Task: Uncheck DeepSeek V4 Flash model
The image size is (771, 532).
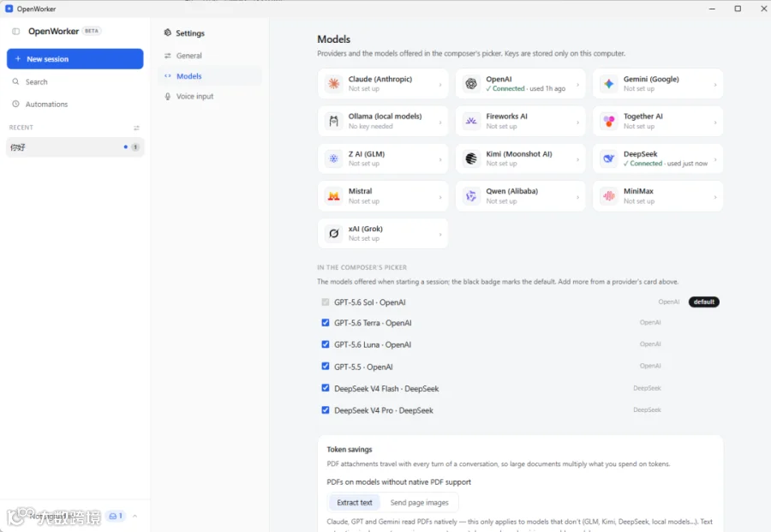Action: (325, 388)
